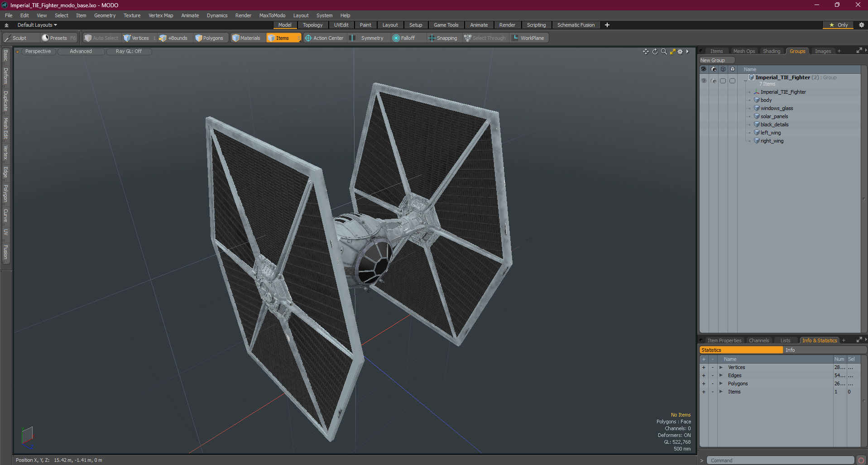Toggle Auto Select option
The width and height of the screenshot is (868, 465).
[x=101, y=38]
